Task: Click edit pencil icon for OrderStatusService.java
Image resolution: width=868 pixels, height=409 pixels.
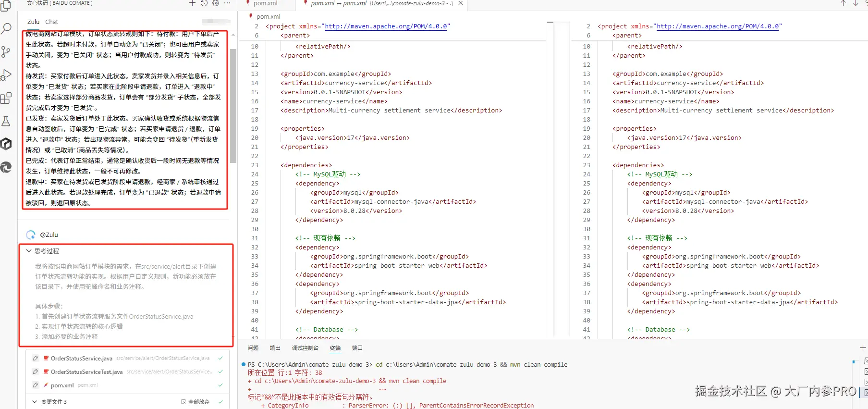Action: pos(35,358)
